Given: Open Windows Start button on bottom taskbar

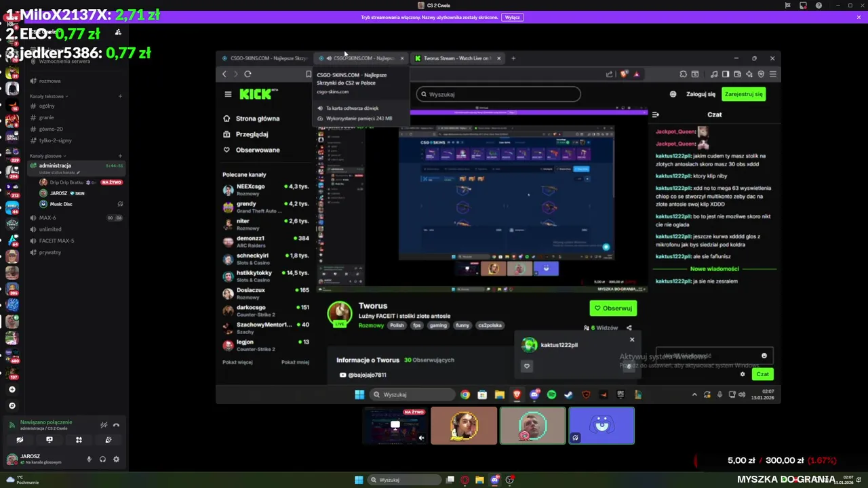Looking at the screenshot, I should pos(359,480).
